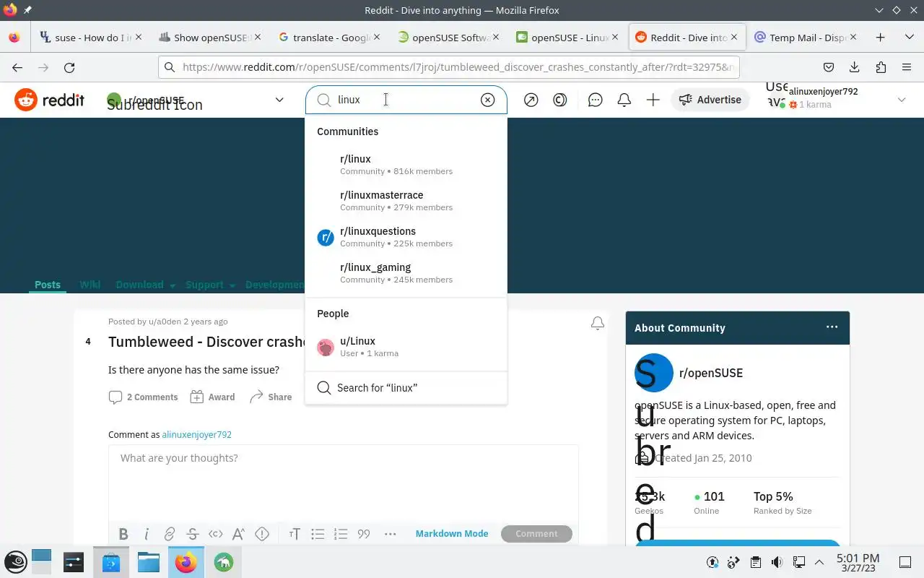Open Firefox extensions puzzle icon
Screen dimensions: 924x578
pyautogui.click(x=881, y=67)
